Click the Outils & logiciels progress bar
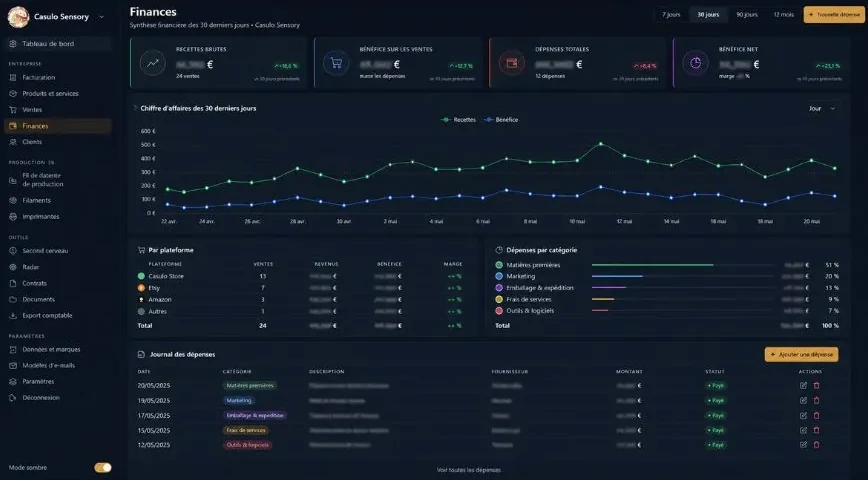Viewport: 868px width, 480px height. 683,311
